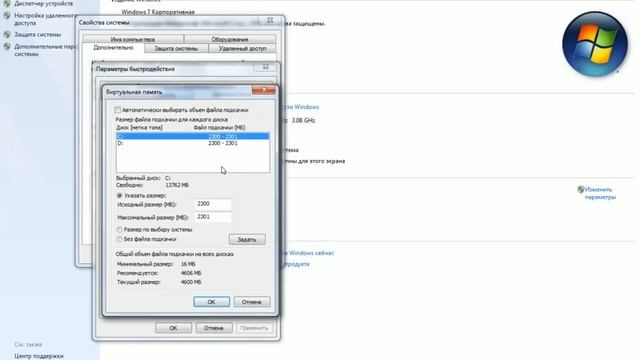The width and height of the screenshot is (640, 360).
Task: Click shield icon beside Диспетчер устройств
Action: [7, 4]
